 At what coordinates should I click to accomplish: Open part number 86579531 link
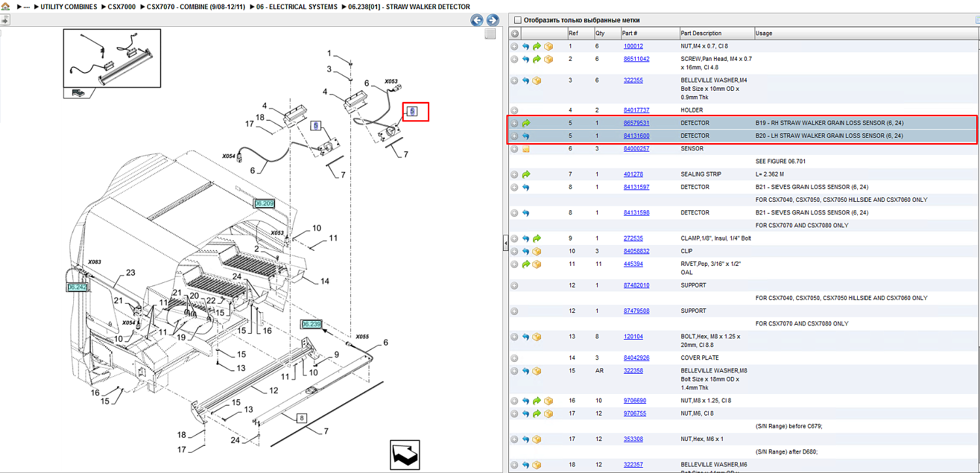636,123
